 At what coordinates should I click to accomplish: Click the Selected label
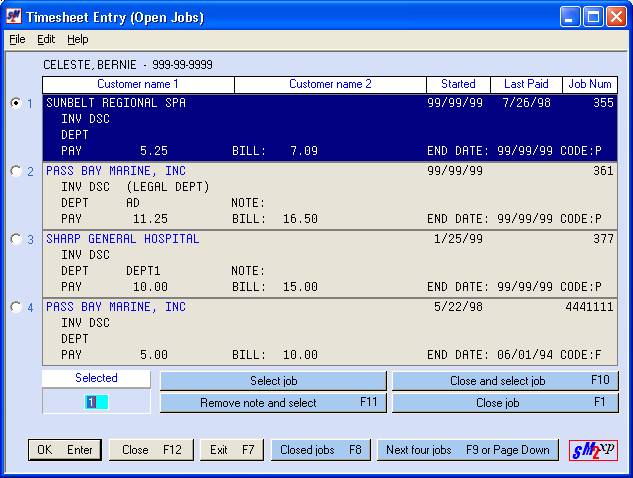coord(96,378)
